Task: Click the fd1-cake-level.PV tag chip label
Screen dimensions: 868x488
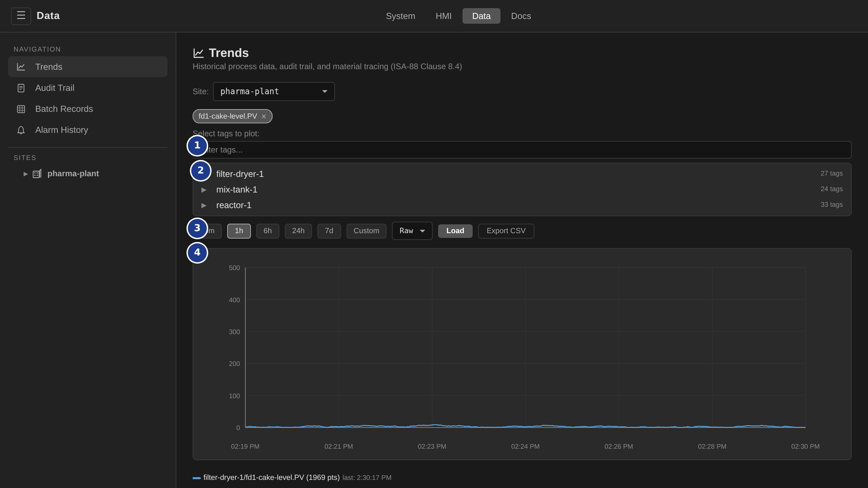Action: (228, 116)
